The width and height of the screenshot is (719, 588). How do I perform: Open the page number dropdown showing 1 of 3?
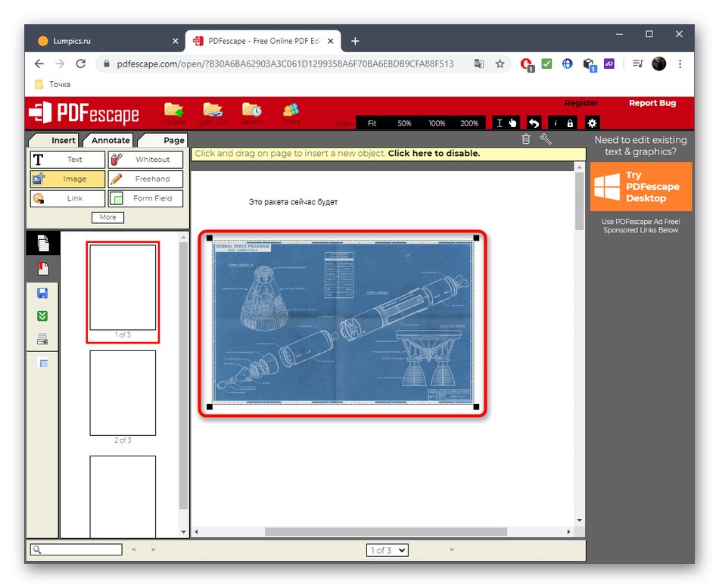(x=387, y=550)
